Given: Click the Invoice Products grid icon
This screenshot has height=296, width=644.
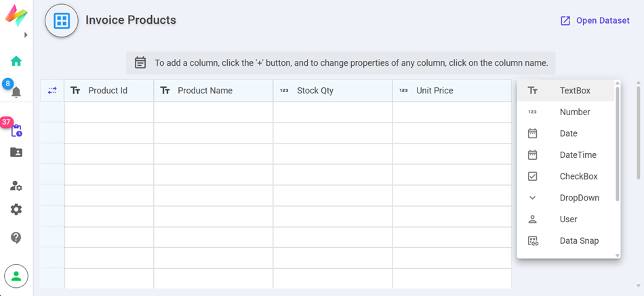Looking at the screenshot, I should tap(62, 21).
